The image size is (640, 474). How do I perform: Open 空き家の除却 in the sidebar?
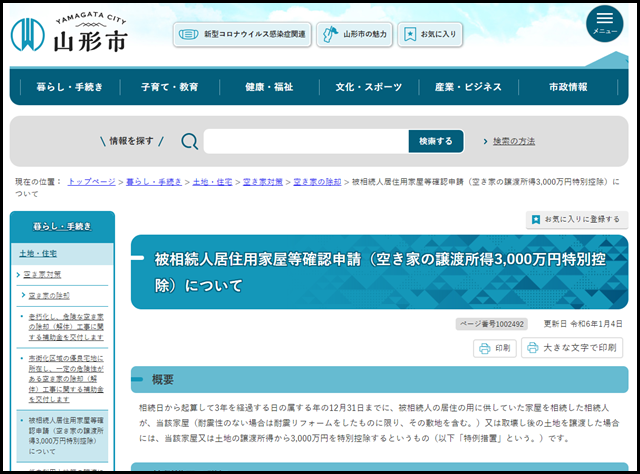(x=49, y=295)
